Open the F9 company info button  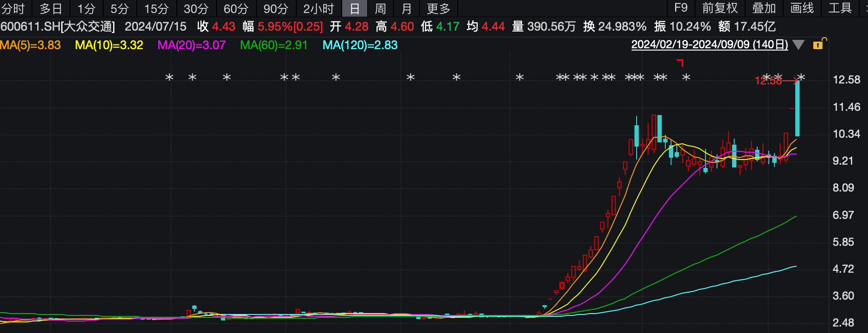click(x=681, y=8)
